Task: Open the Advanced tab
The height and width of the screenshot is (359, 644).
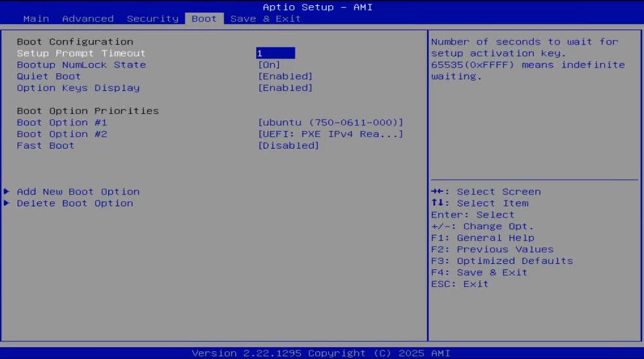Action: tap(88, 19)
